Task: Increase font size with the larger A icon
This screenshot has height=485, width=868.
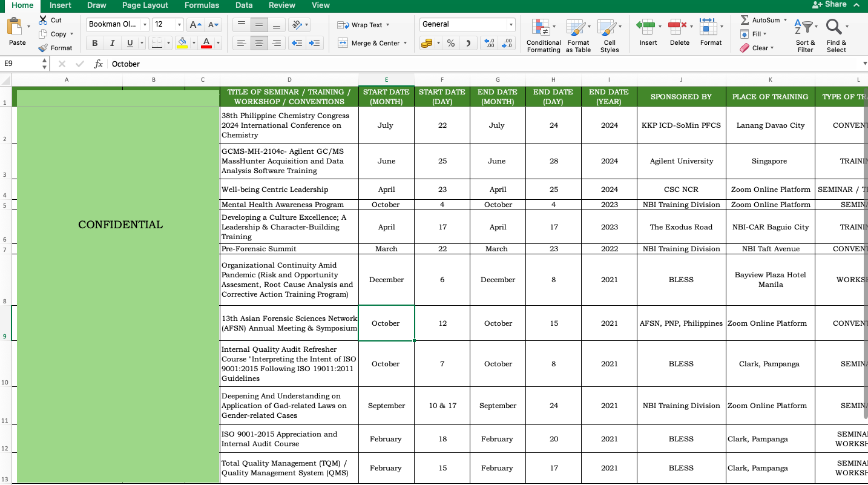Action: tap(194, 25)
